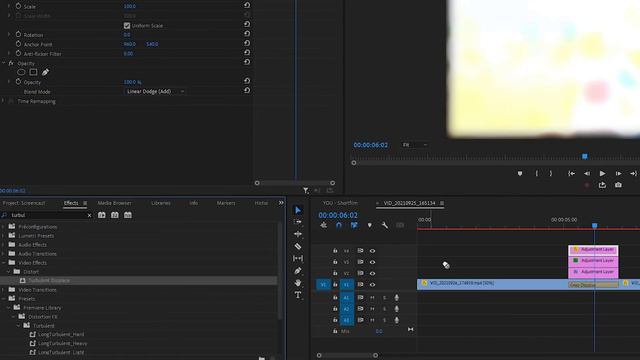Toggle animation stopwatch for Scale
This screenshot has height=360, width=640.
click(x=18, y=6)
